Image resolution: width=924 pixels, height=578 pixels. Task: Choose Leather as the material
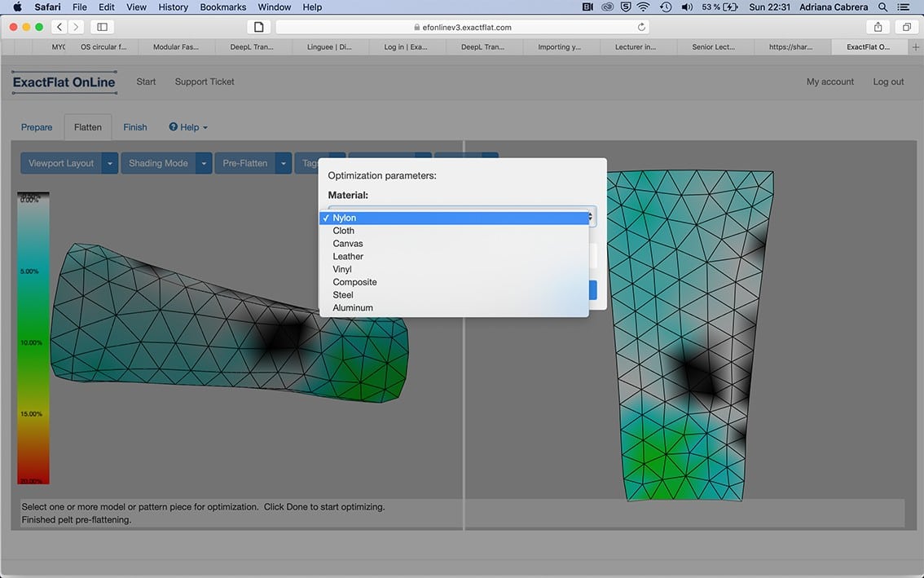[348, 257]
